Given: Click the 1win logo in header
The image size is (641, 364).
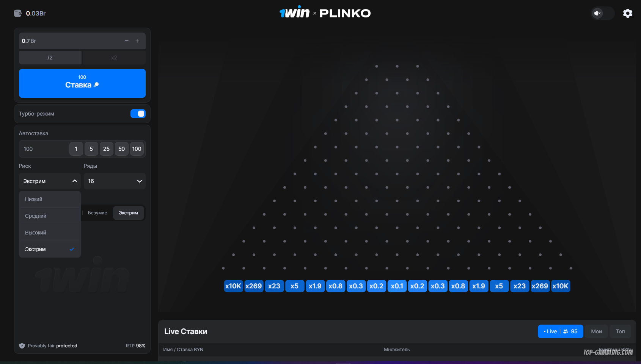Looking at the screenshot, I should coord(295,13).
